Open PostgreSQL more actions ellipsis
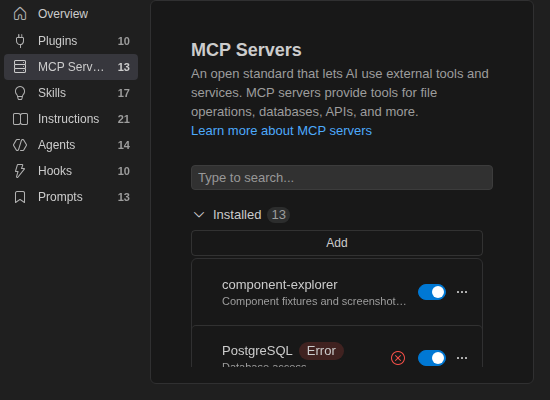This screenshot has width=550, height=400. pos(462,358)
